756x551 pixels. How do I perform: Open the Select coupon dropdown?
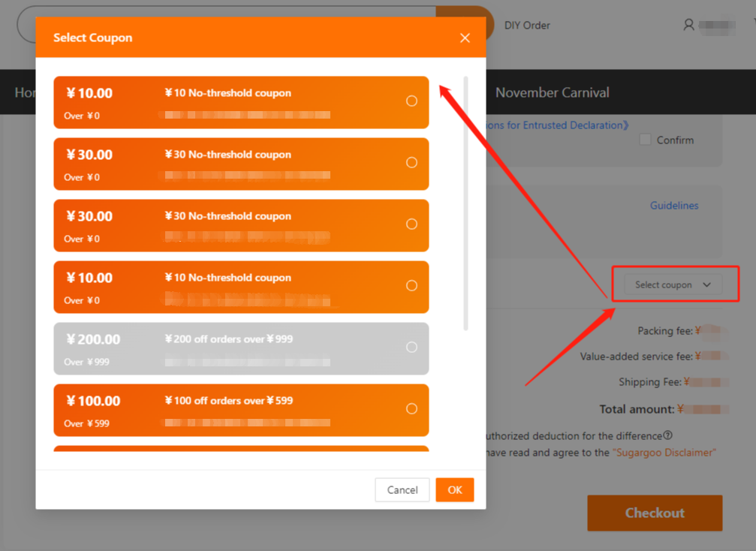[x=673, y=285]
